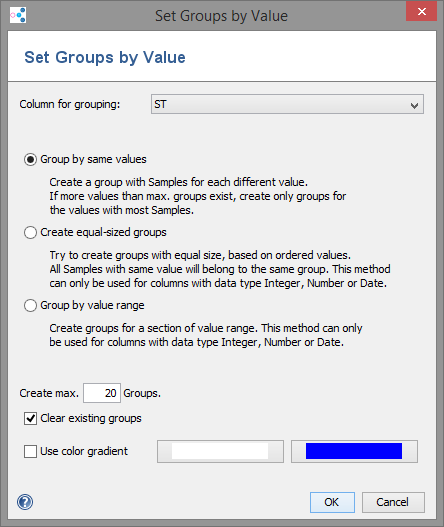Select Group by value range option
This screenshot has height=527, width=444.
[x=30, y=305]
